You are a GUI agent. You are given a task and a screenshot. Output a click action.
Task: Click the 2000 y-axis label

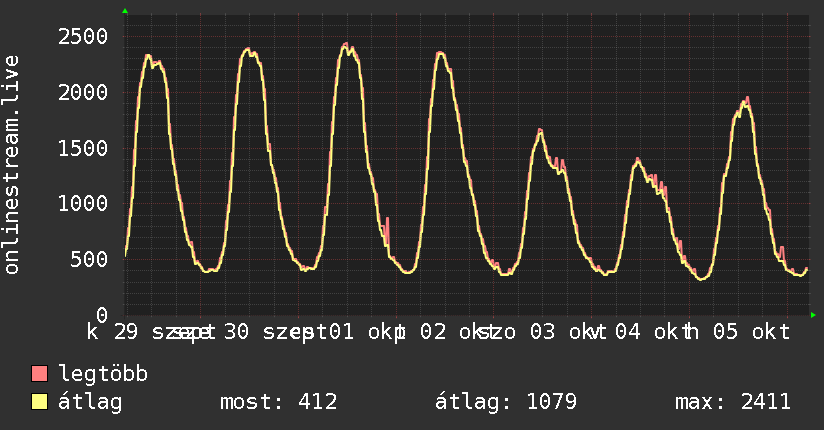(83, 93)
